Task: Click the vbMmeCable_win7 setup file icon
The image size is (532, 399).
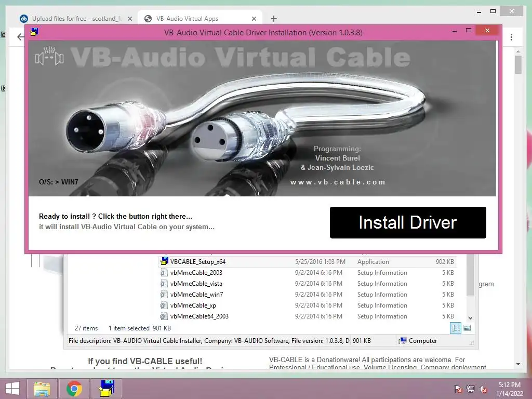Action: [x=164, y=295]
